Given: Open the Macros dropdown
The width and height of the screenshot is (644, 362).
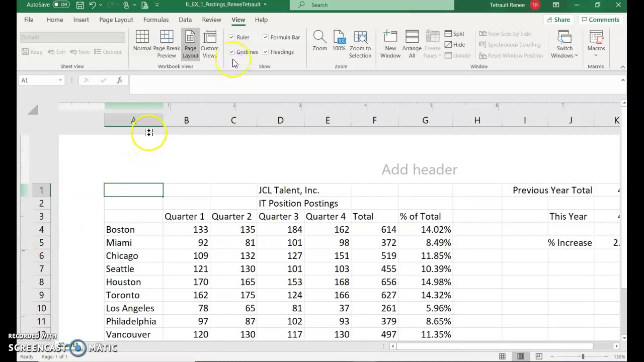Looking at the screenshot, I should pos(596,45).
